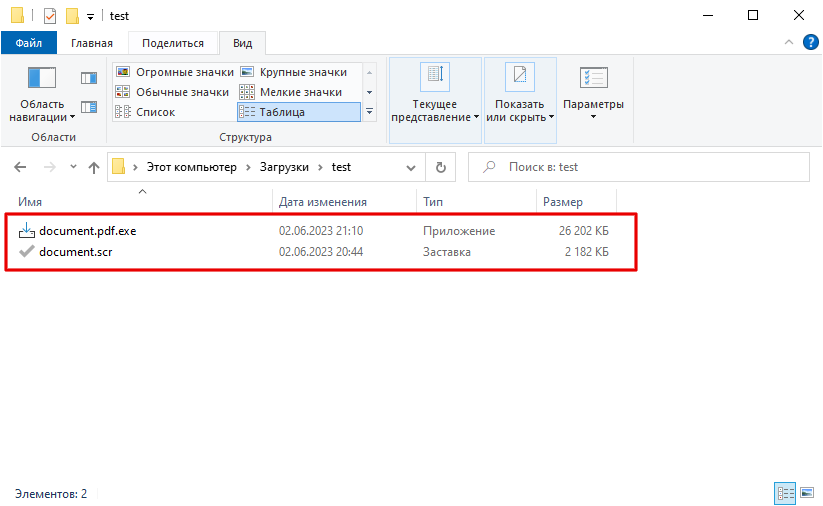Click date 02.06.2023 21:10
823x506 pixels.
pyautogui.click(x=321, y=231)
